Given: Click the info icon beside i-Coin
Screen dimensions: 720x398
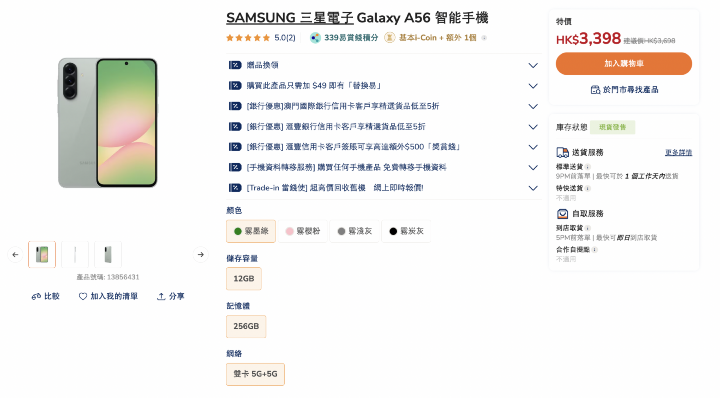Looking at the screenshot, I should (484, 38).
